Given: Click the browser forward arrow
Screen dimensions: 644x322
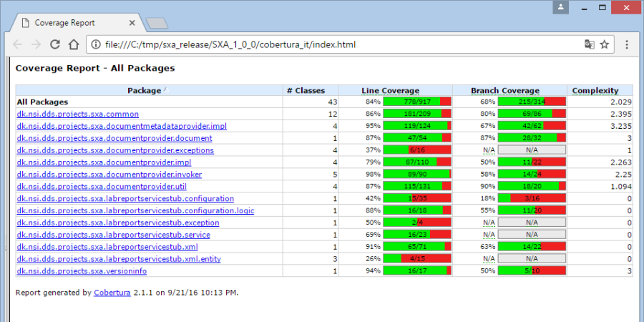Looking at the screenshot, I should pyautogui.click(x=36, y=44).
